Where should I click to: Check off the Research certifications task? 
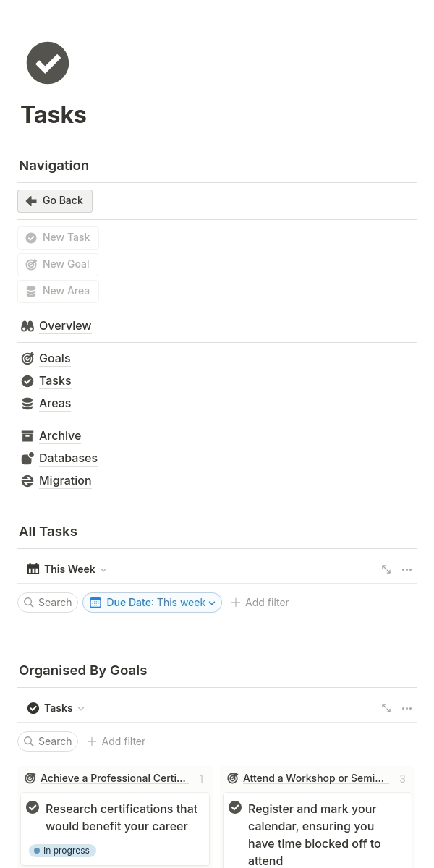(x=33, y=807)
